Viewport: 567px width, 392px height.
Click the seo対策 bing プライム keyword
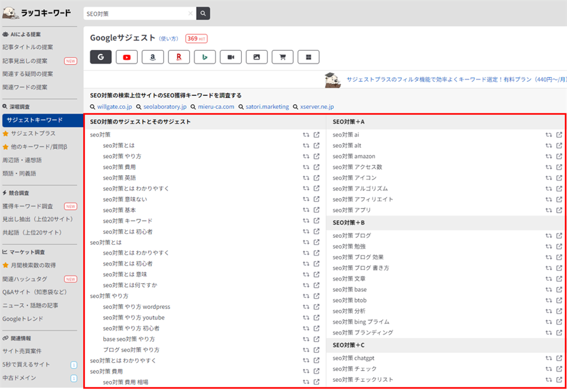[x=361, y=322]
